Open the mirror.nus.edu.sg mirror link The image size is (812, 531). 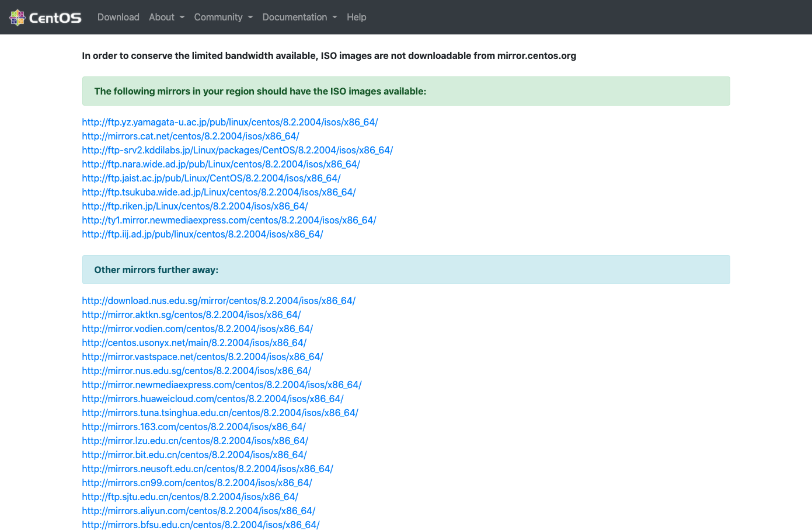click(x=197, y=371)
